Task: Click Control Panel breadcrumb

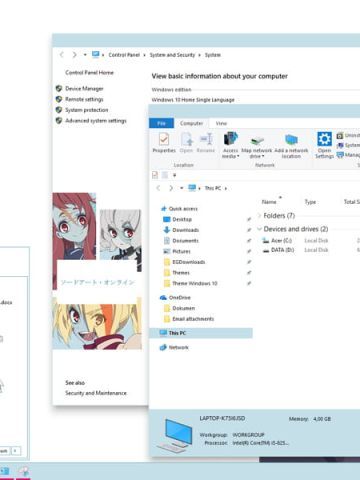Action: coord(124,55)
